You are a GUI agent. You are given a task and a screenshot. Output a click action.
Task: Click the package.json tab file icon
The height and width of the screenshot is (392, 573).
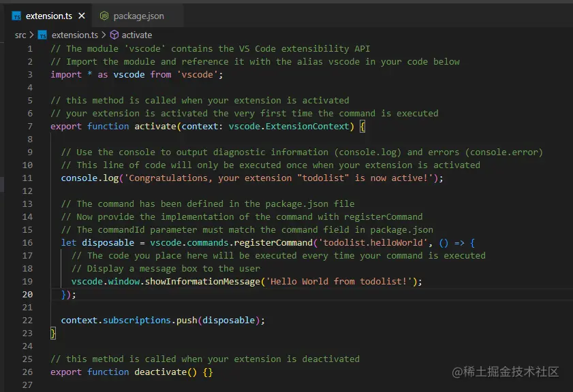point(104,16)
